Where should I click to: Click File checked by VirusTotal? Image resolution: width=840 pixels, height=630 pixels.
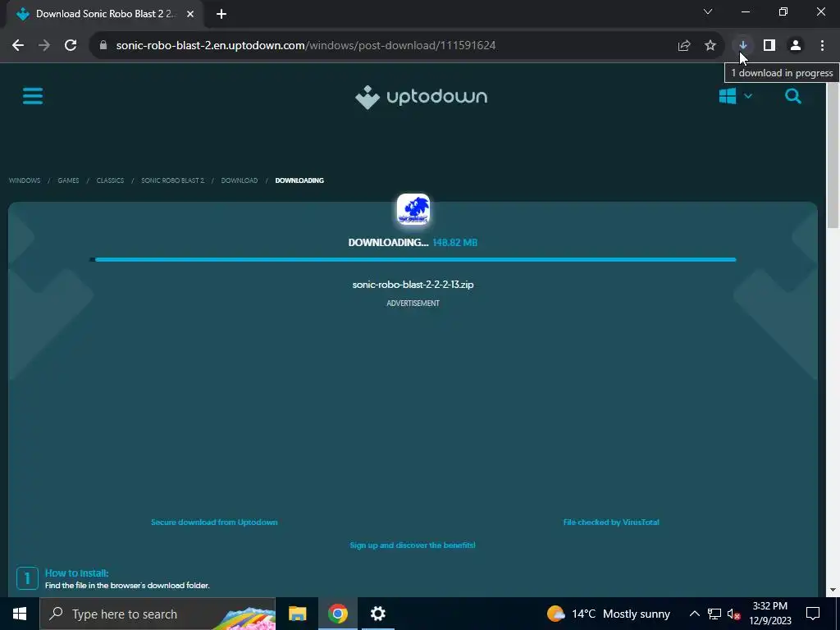(611, 523)
